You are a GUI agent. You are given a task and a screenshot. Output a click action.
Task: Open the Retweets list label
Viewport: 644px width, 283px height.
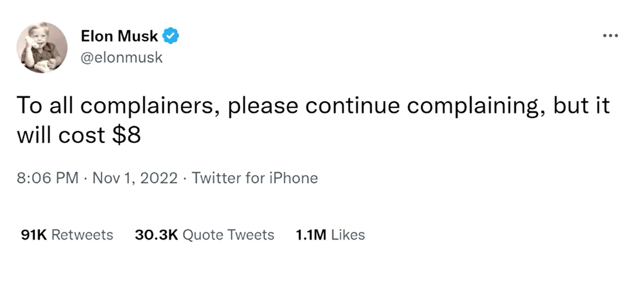pyautogui.click(x=82, y=235)
